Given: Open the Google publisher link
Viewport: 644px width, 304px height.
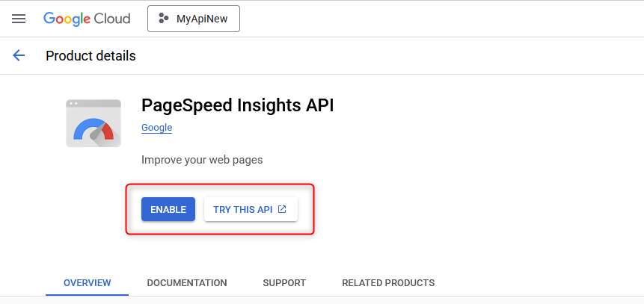Looking at the screenshot, I should click(x=156, y=128).
